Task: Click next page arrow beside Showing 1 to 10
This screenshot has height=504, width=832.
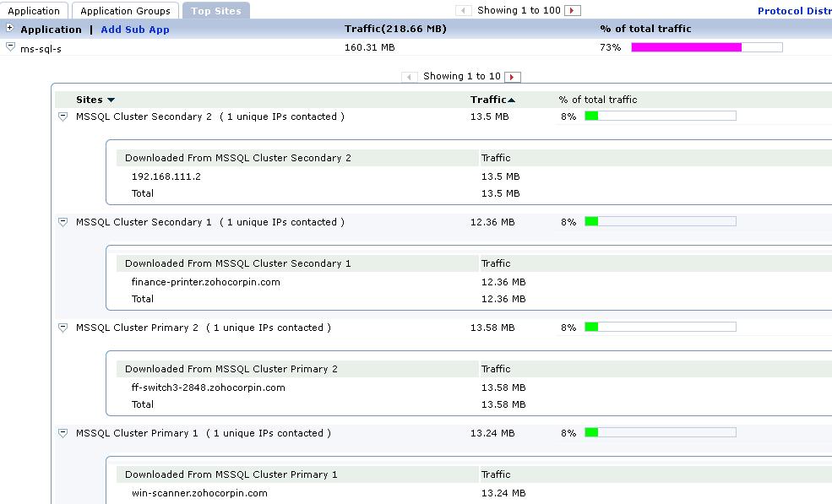Action: (513, 77)
